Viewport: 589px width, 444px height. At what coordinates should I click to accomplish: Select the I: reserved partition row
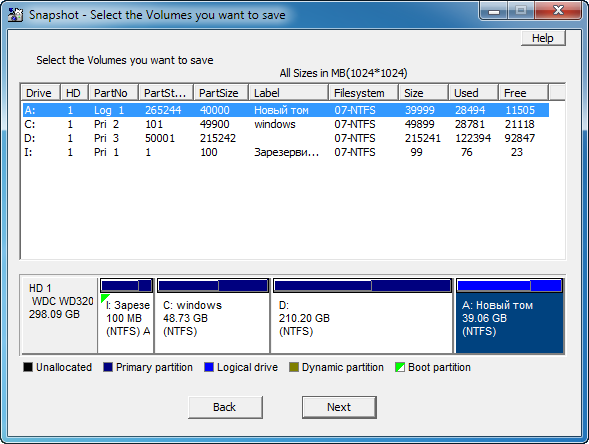285,152
